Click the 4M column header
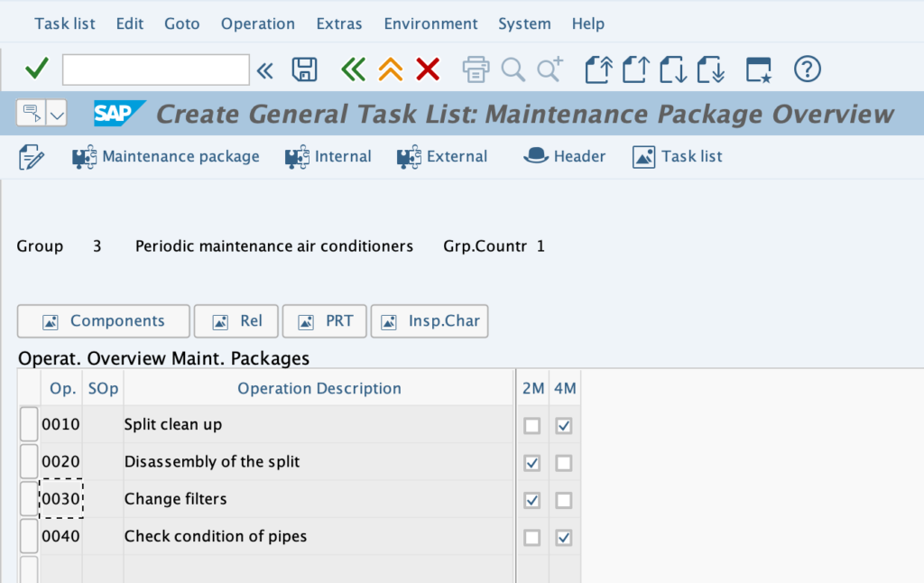The width and height of the screenshot is (924, 583). click(565, 388)
